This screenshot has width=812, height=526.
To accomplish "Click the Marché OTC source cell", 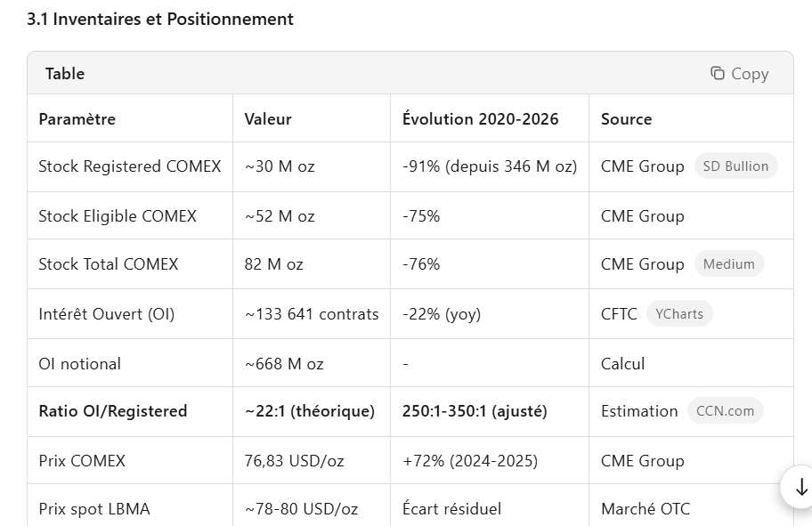I will pos(646,509).
